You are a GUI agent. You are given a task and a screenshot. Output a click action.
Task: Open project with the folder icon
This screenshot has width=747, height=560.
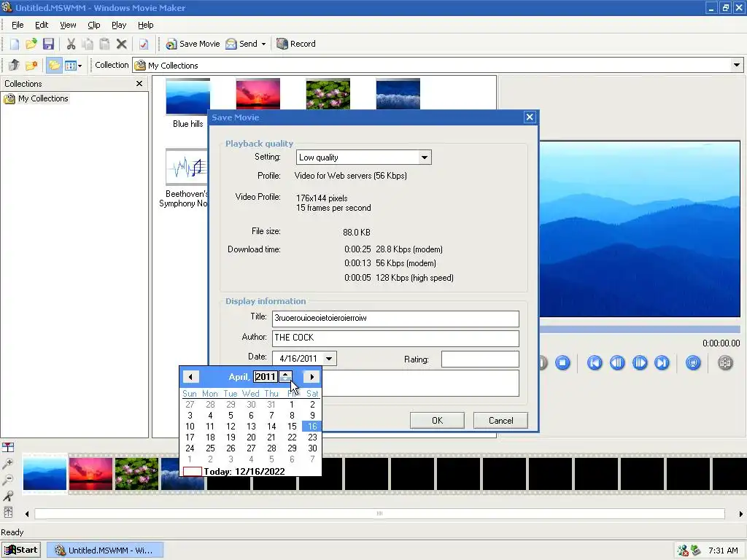(31, 44)
